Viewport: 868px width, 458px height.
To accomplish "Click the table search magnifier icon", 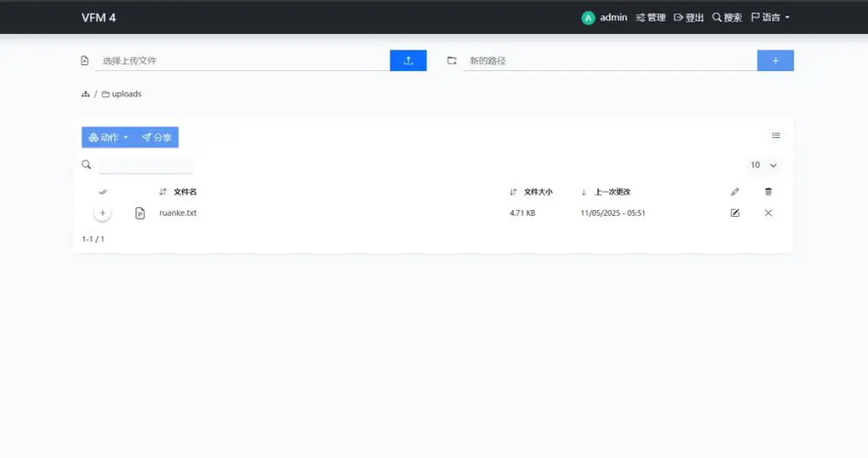I will point(86,165).
